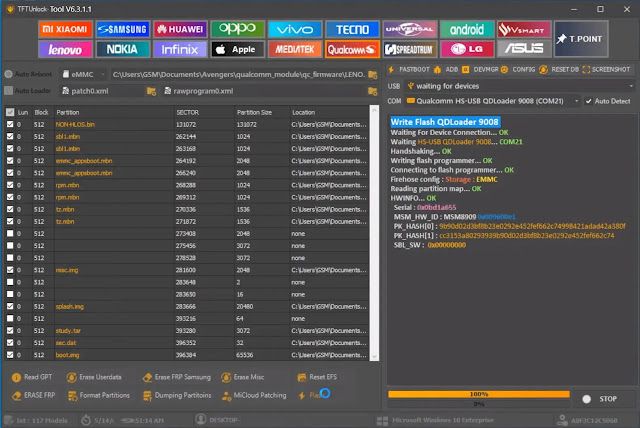This screenshot has height=428, width=640.
Task: Open the Xiaomi brand module
Action: pyautogui.click(x=65, y=29)
